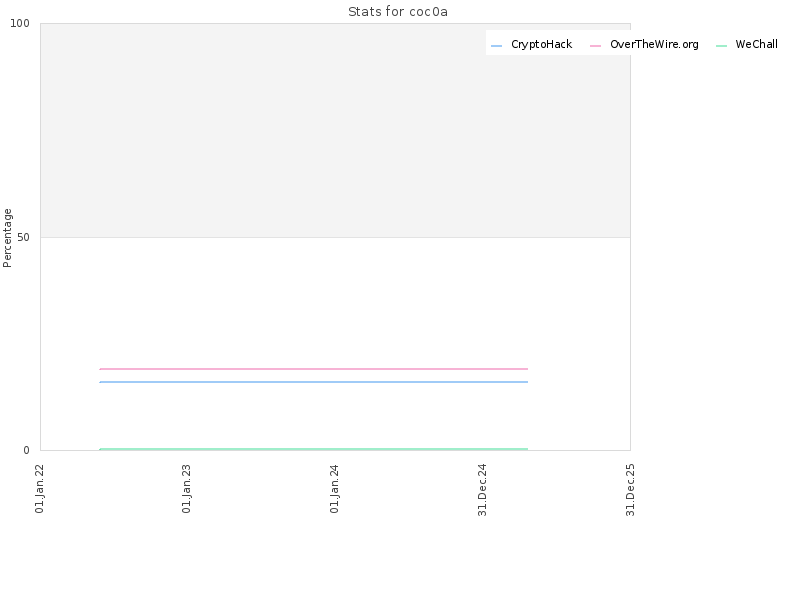Click the 100 y-axis tick label
This screenshot has width=800, height=600.
pos(20,23)
